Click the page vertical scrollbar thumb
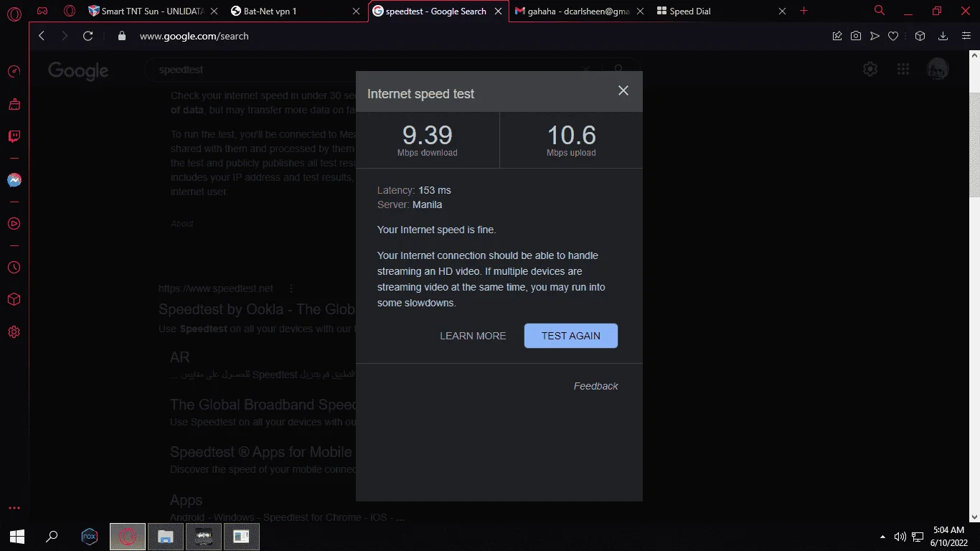This screenshot has height=551, width=980. [974, 145]
